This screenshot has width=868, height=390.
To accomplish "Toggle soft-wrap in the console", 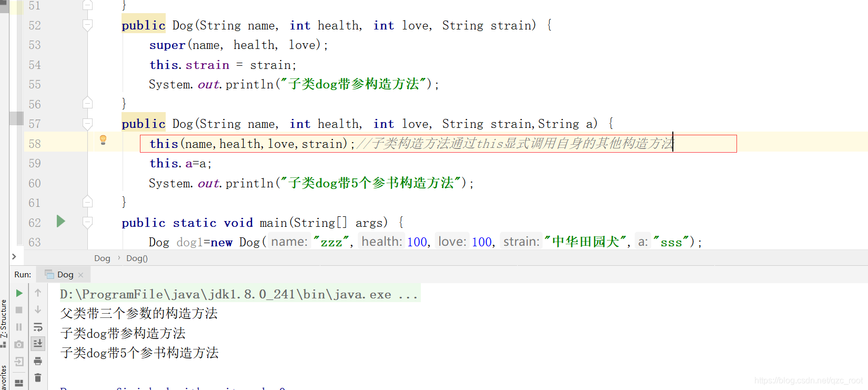I will pos(38,327).
